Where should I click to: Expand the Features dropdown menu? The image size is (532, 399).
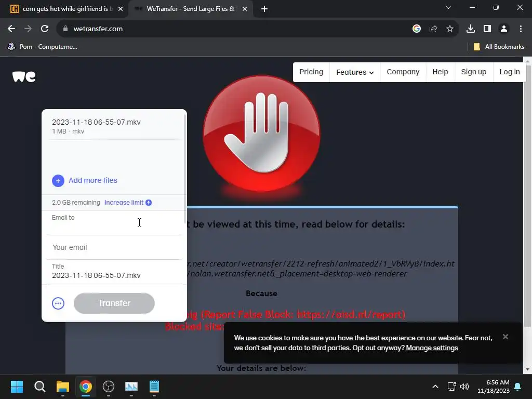(x=354, y=72)
